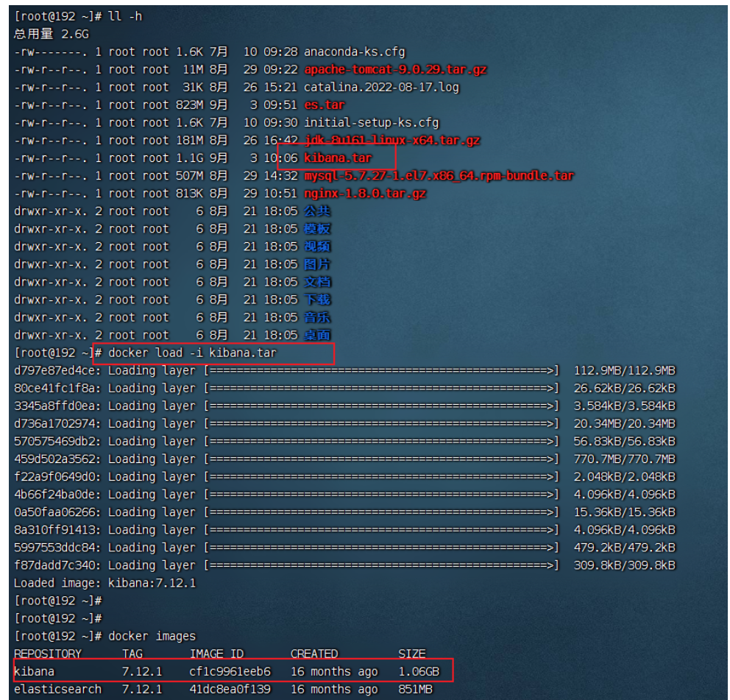Select the jdk-8u161-linux-x64.tar.gz filename

(x=391, y=140)
